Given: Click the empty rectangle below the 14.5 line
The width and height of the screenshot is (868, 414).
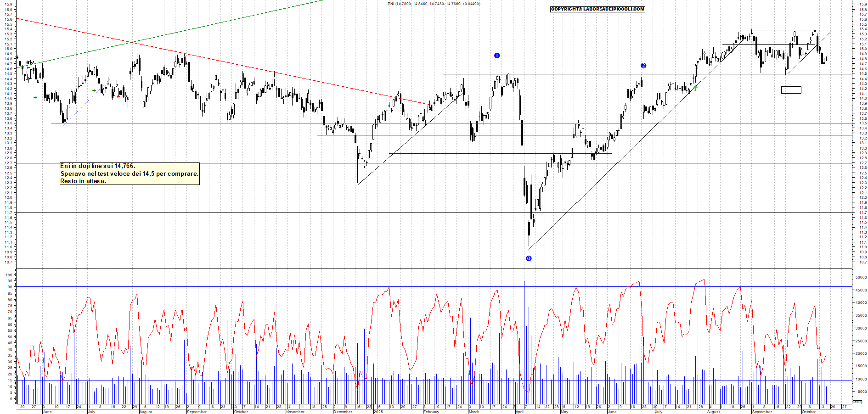Looking at the screenshot, I should (791, 90).
